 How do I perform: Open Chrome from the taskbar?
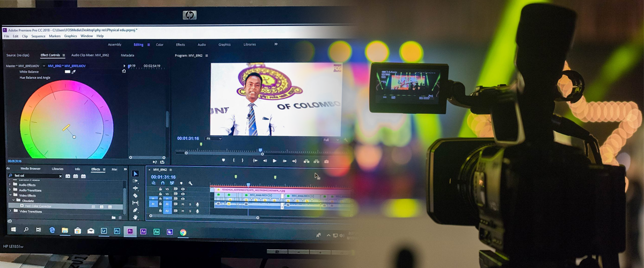tap(183, 232)
